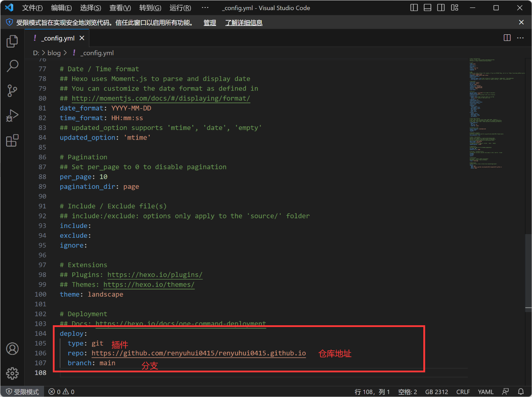Image resolution: width=532 pixels, height=397 pixels.
Task: Open the Source Control view
Action: point(12,91)
